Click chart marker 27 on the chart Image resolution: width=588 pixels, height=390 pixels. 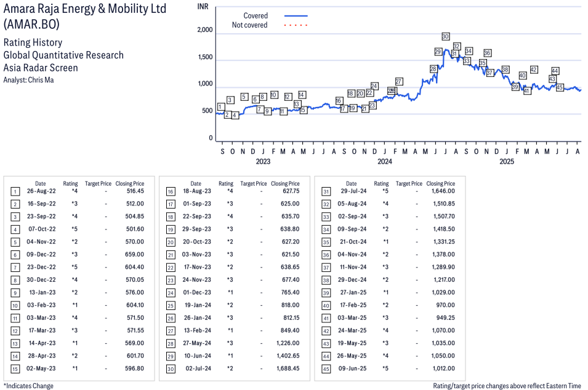(398, 81)
